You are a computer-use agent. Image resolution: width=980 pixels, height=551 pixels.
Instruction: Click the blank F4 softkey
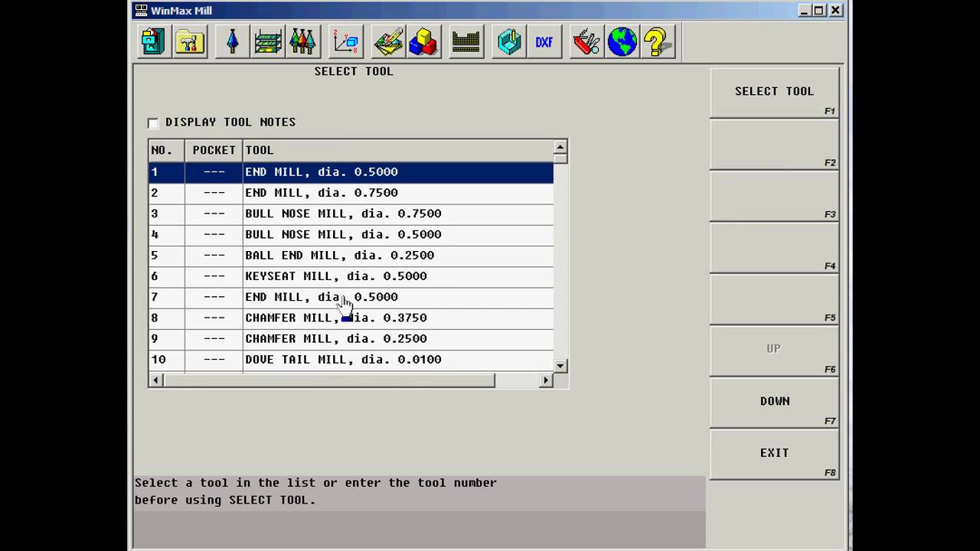click(x=774, y=246)
